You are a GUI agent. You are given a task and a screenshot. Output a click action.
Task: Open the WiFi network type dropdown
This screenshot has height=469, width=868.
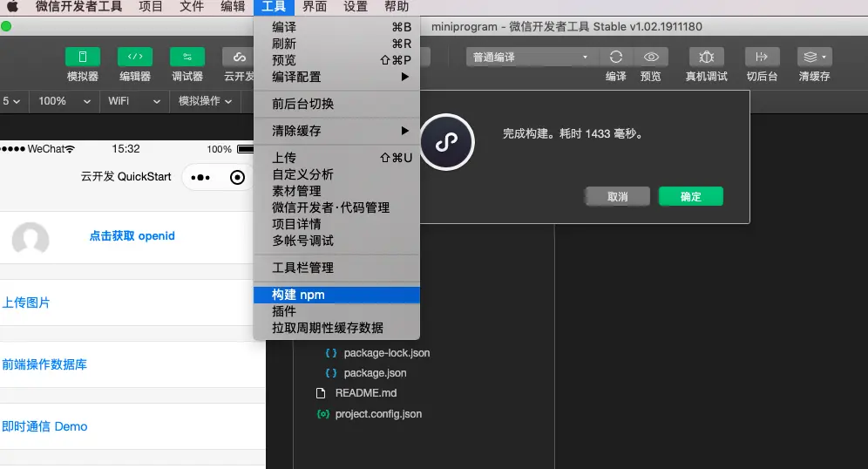pyautogui.click(x=134, y=101)
